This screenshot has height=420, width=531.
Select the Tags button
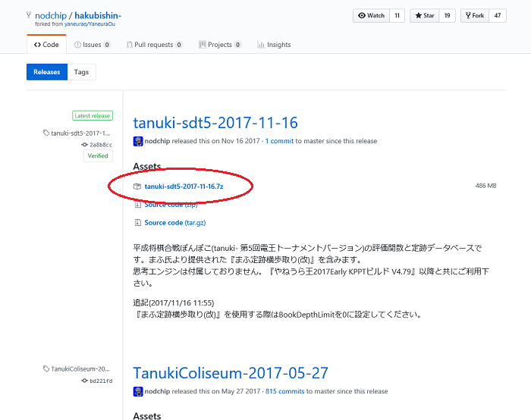pos(81,72)
